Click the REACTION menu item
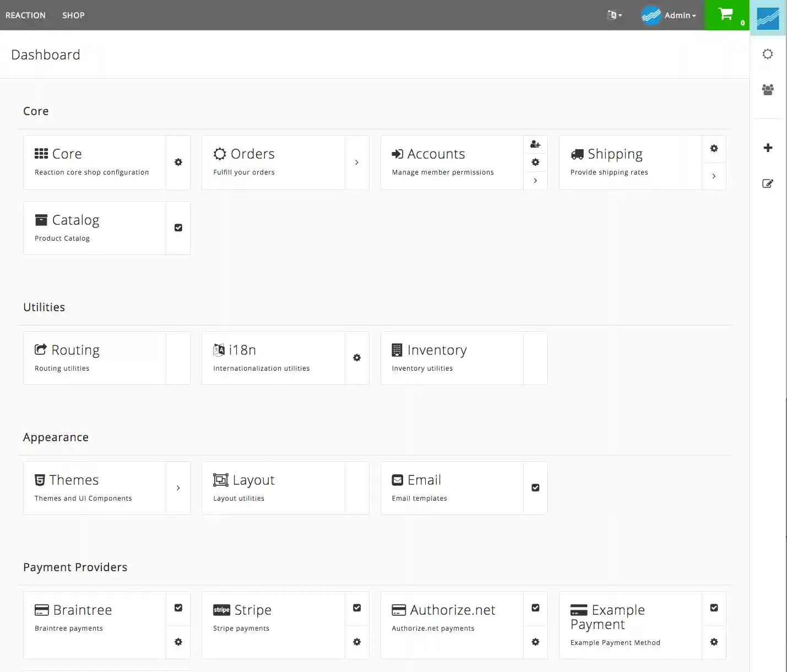Image resolution: width=787 pixels, height=672 pixels. (25, 15)
